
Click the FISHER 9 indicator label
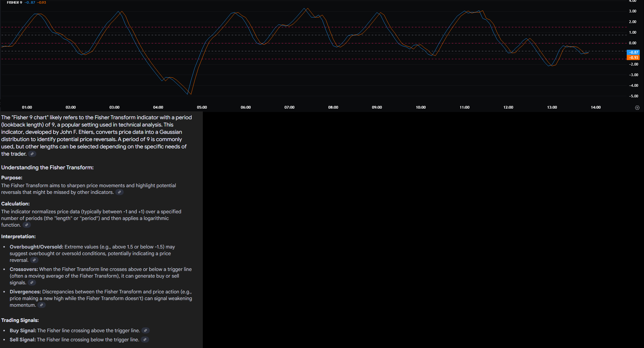click(15, 2)
